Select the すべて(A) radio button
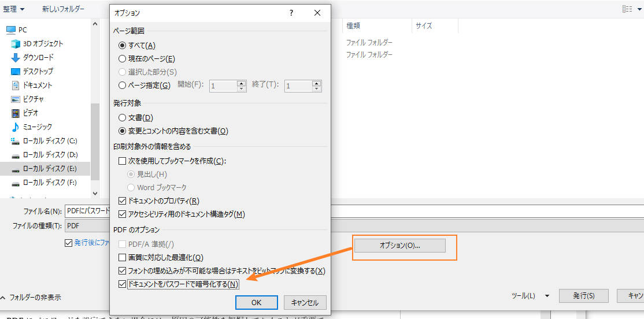The image size is (644, 319). [x=122, y=45]
